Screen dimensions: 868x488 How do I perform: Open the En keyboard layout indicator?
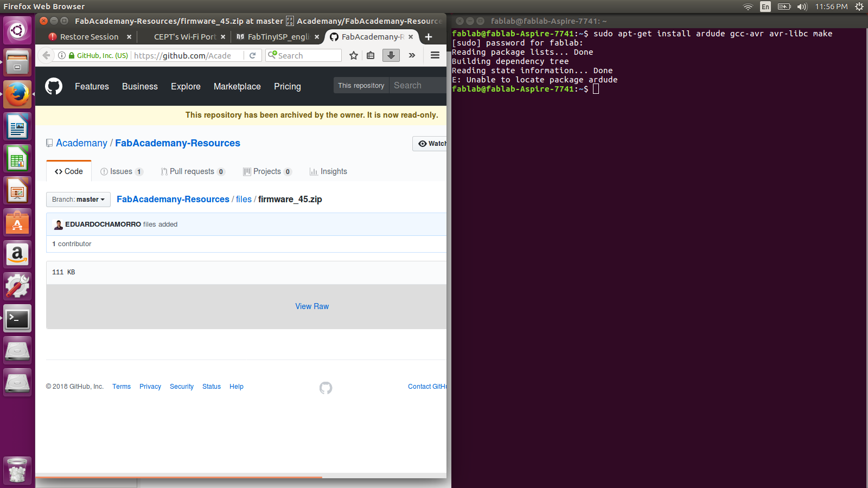click(x=765, y=7)
